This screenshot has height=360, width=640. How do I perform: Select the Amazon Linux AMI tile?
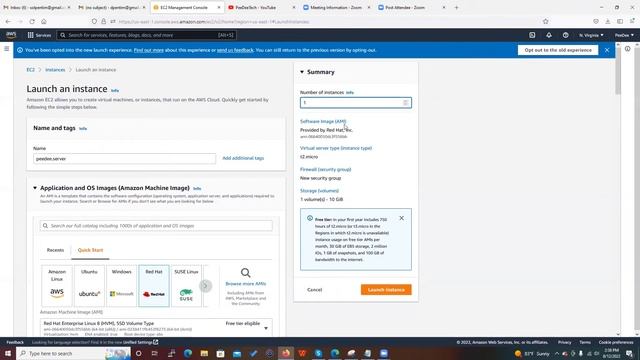(57, 286)
